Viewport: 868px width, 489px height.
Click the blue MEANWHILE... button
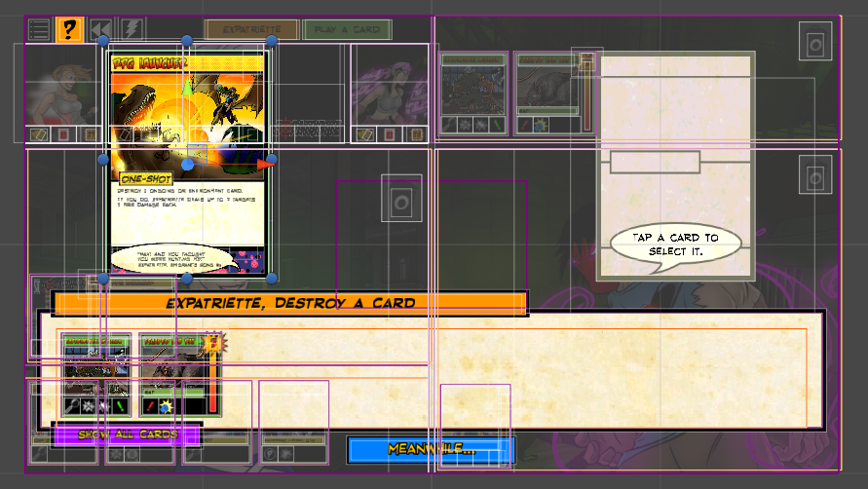(432, 449)
